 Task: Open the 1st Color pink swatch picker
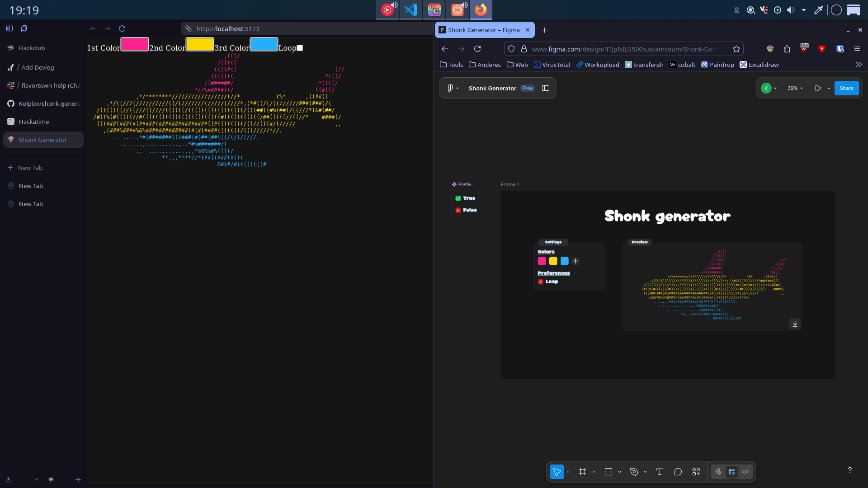(x=135, y=45)
